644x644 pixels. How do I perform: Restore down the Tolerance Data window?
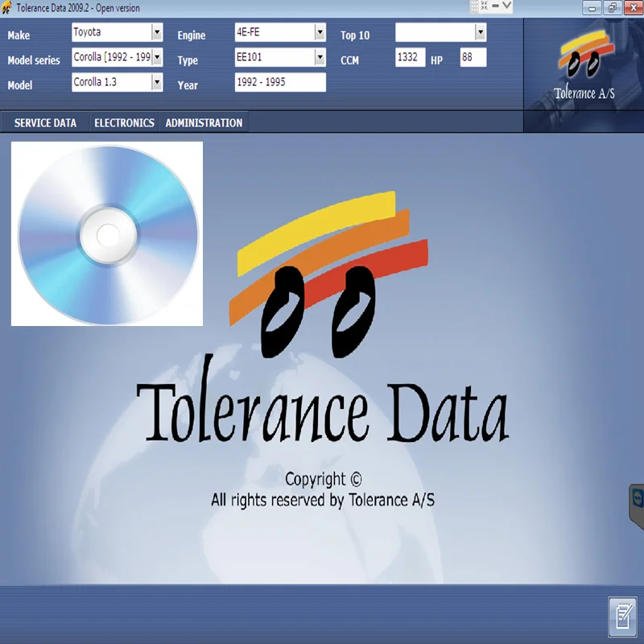613,8
